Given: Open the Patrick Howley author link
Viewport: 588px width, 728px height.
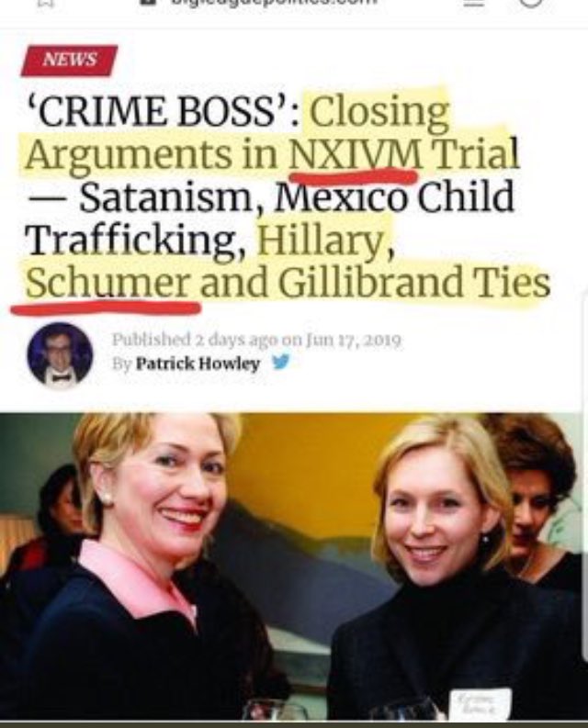Looking at the screenshot, I should [198, 363].
